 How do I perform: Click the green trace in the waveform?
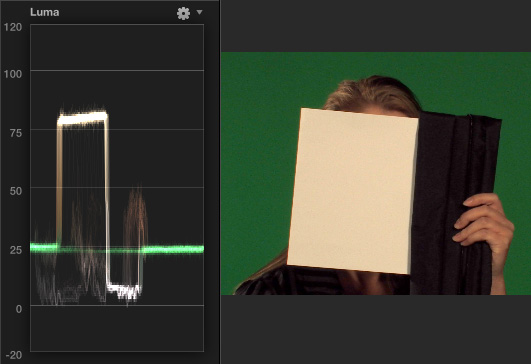173,249
